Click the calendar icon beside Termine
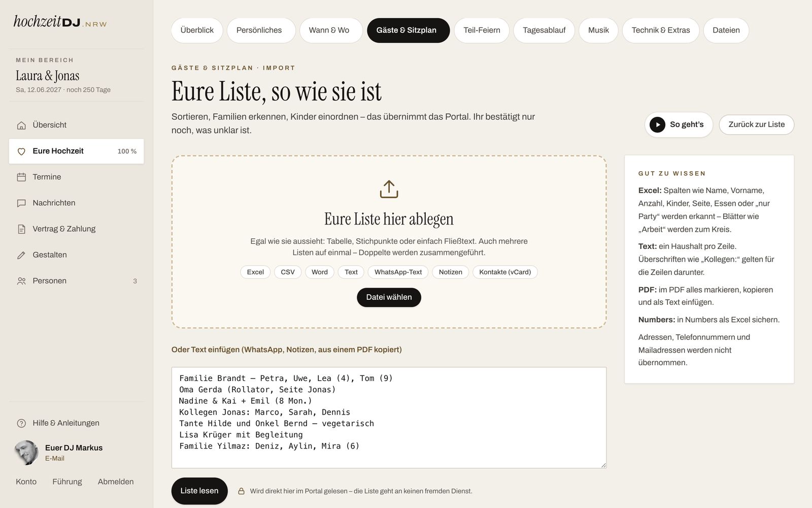The image size is (812, 508). pos(21,177)
